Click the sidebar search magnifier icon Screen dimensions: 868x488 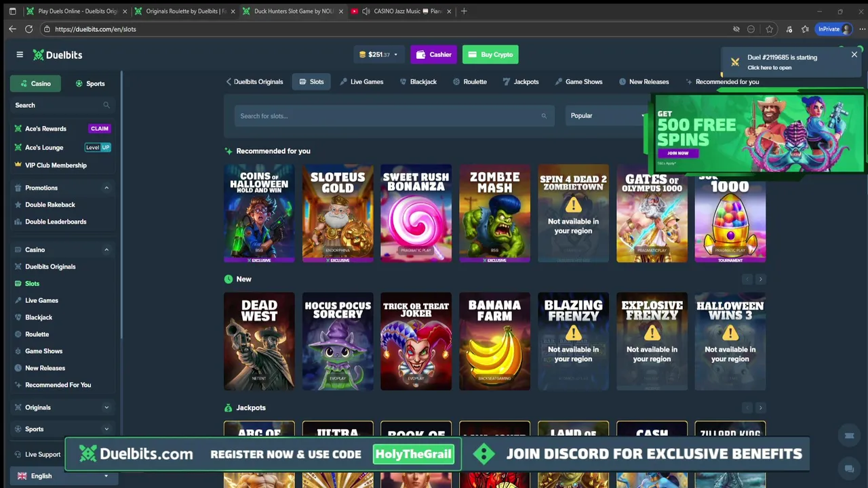pos(106,105)
